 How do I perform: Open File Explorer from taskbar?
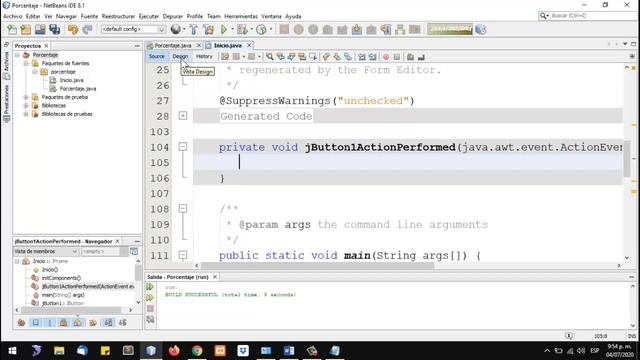pyautogui.click(x=59, y=351)
